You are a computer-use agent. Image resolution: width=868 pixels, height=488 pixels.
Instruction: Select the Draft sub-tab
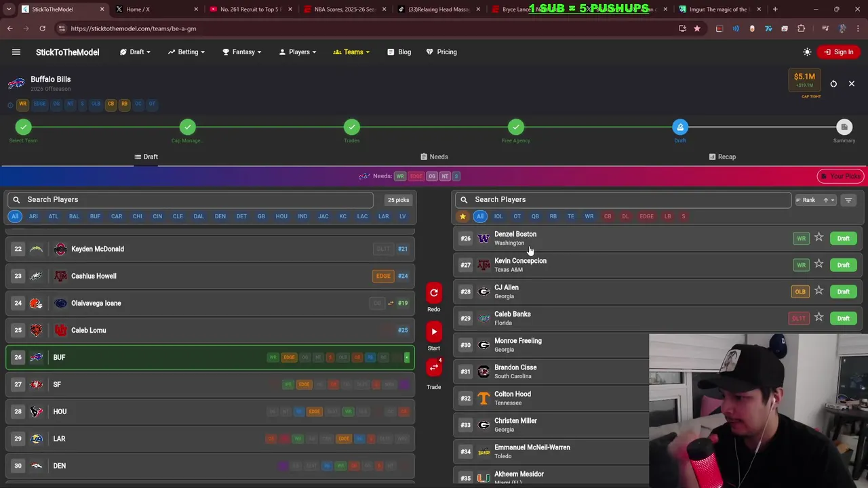click(146, 157)
